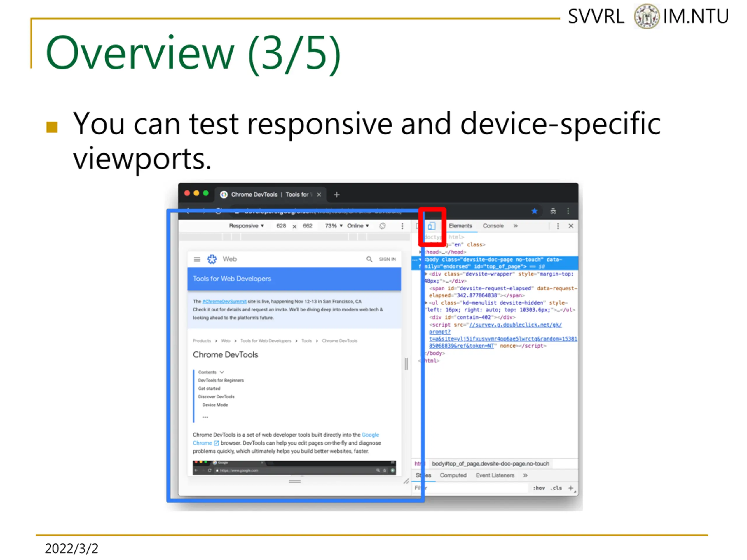
Task: Click the incognito profile icon
Action: [553, 211]
